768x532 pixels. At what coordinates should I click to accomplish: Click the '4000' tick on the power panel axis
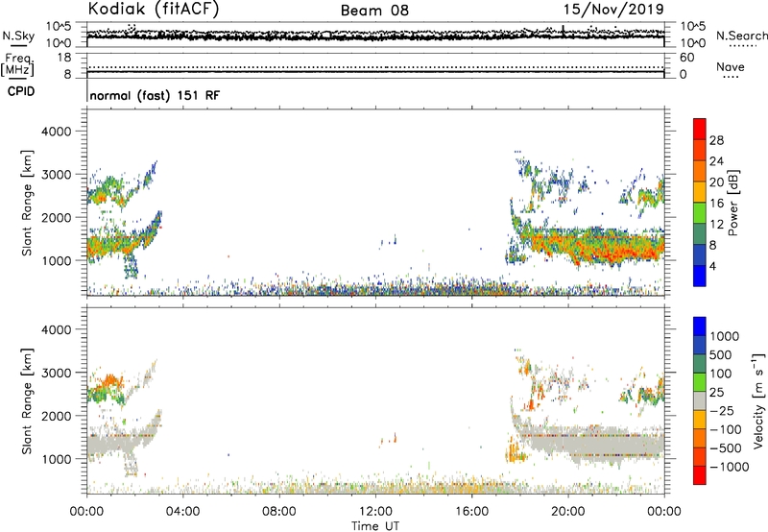pyautogui.click(x=57, y=132)
